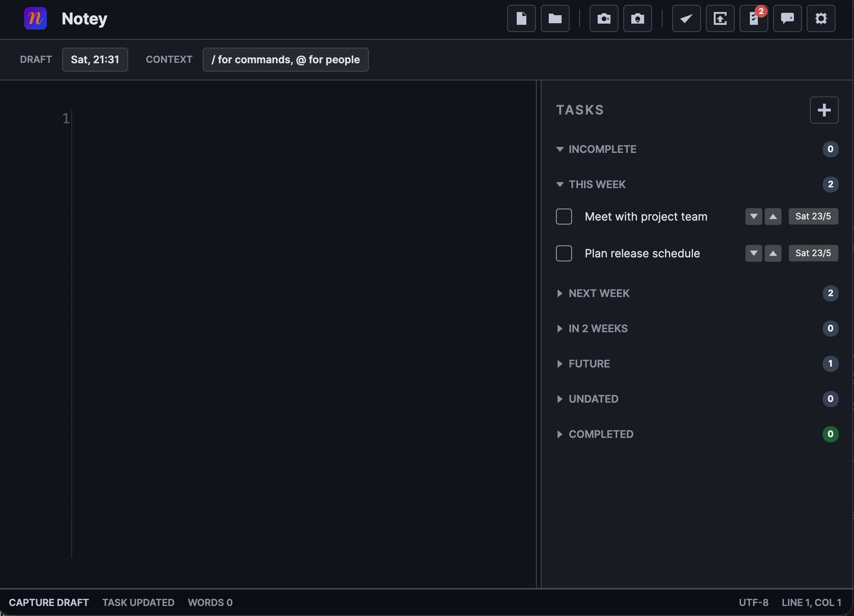The width and height of the screenshot is (854, 616).
Task: Click the first camera capture icon
Action: (604, 18)
